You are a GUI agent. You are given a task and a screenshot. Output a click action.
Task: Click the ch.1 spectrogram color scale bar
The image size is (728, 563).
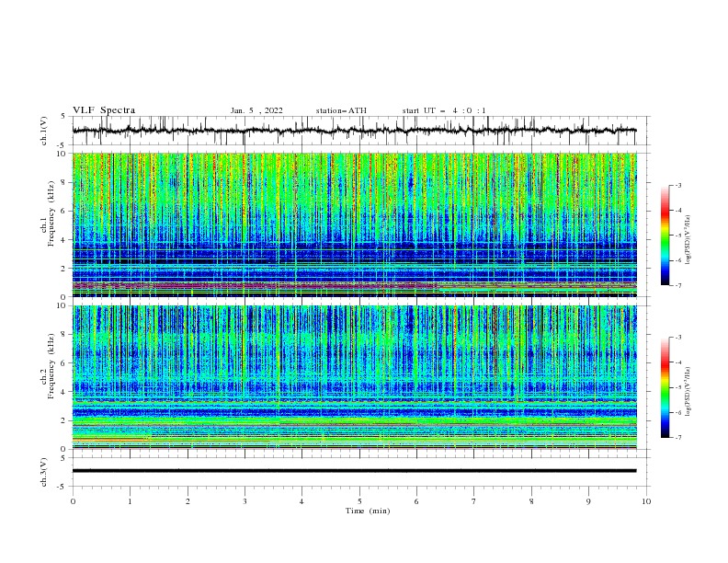tap(665, 236)
